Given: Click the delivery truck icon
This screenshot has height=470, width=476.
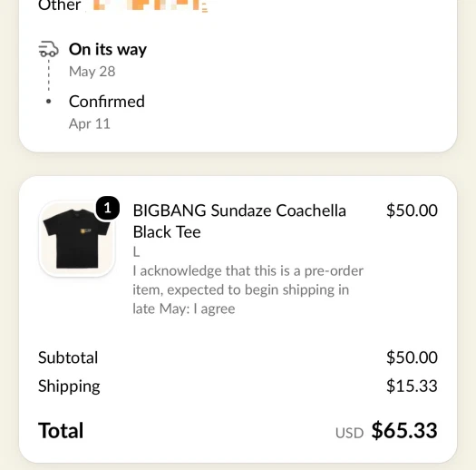Looking at the screenshot, I should tap(48, 49).
